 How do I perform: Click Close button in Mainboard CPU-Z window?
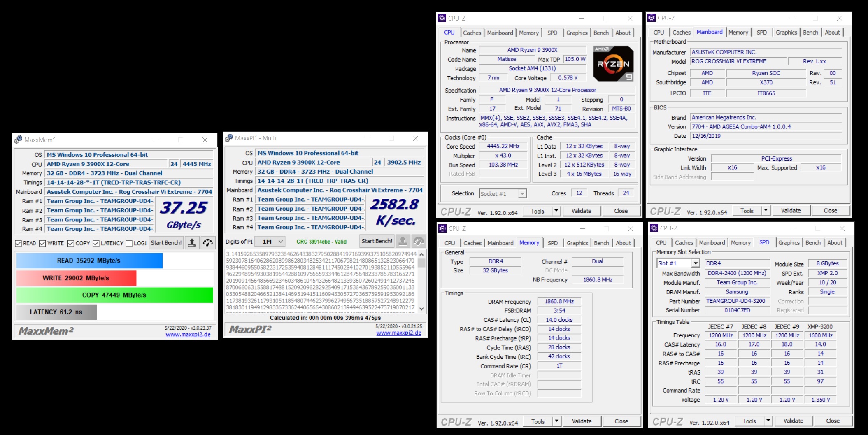831,210
